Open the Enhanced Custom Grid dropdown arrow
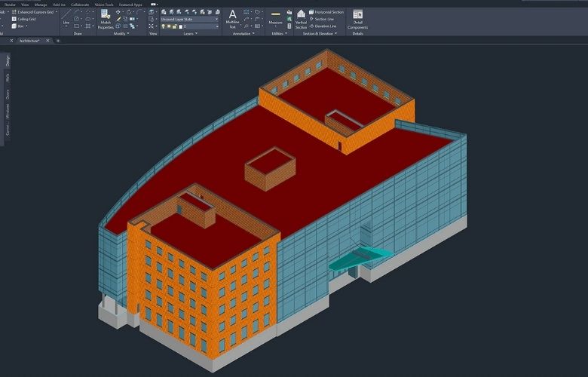The width and height of the screenshot is (588, 377). click(x=57, y=11)
